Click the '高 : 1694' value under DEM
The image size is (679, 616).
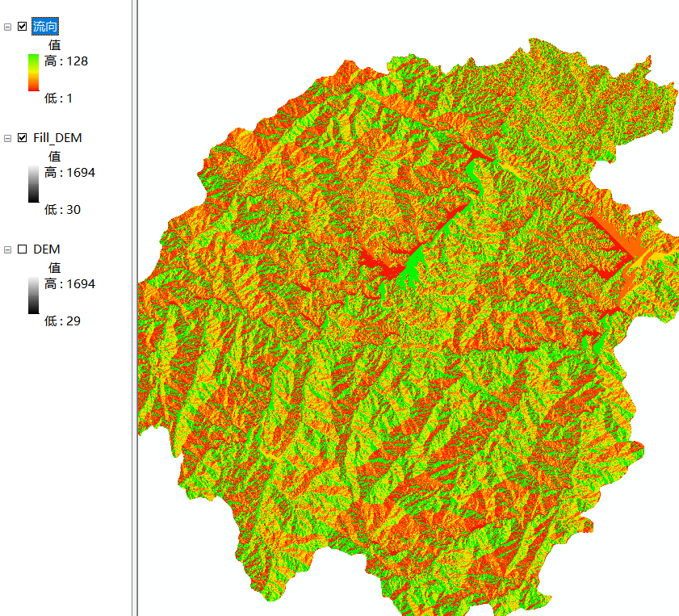(69, 284)
